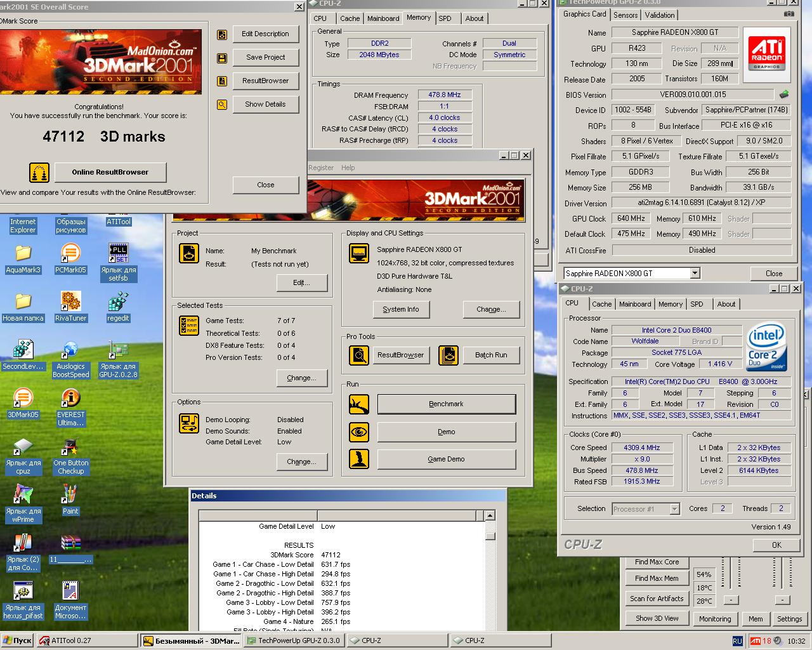Screen dimensions: 812x650
Task: Click the Пуск Start button
Action: tap(18, 641)
